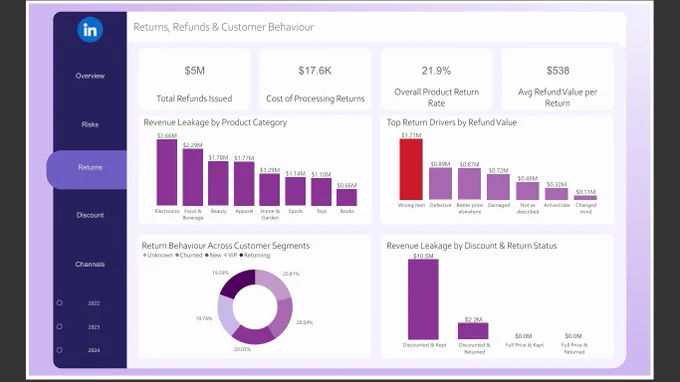Go to the Discount page

(90, 215)
